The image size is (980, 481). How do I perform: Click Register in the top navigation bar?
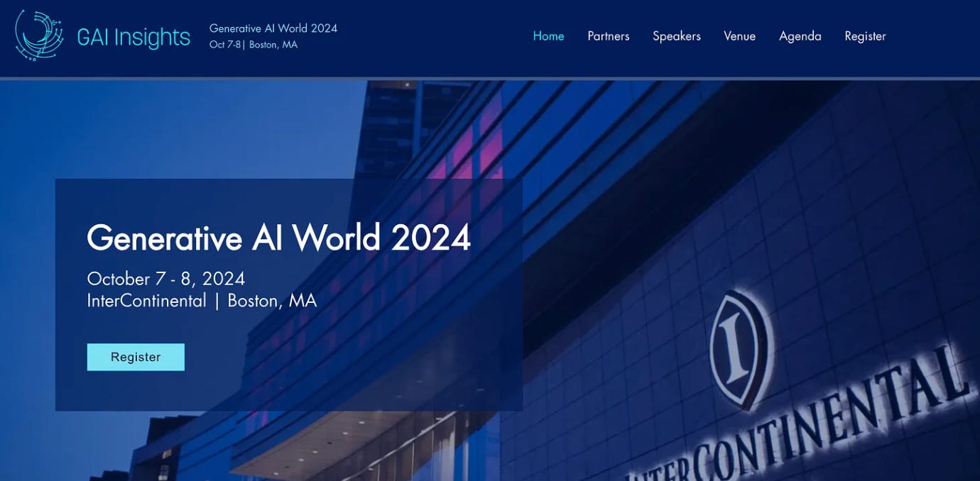point(865,36)
